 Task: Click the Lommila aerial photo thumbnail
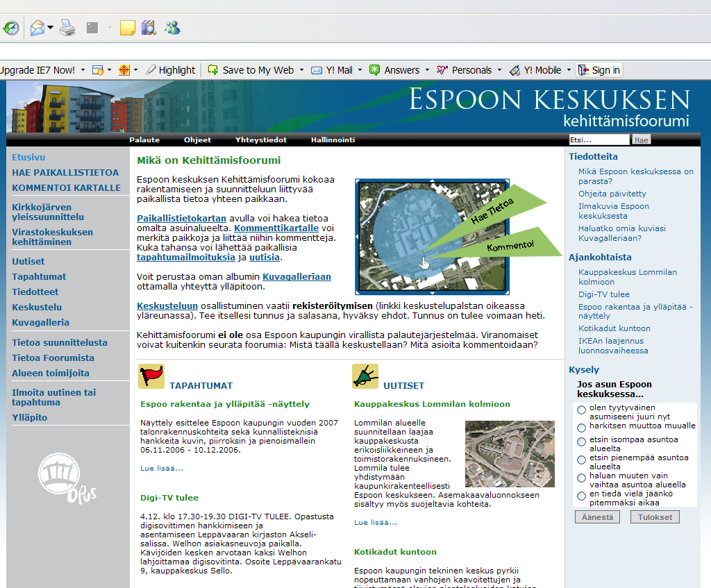click(x=510, y=454)
